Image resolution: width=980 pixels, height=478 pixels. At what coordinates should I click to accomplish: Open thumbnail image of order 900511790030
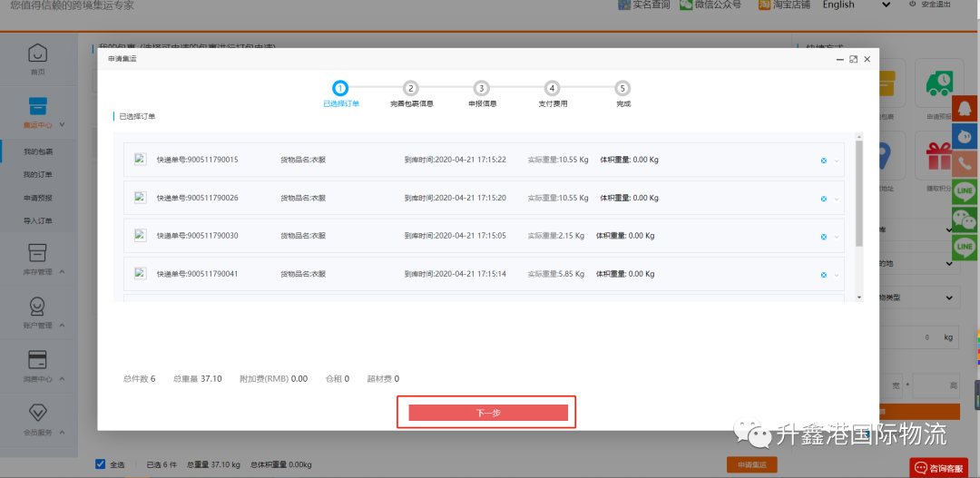coord(141,235)
